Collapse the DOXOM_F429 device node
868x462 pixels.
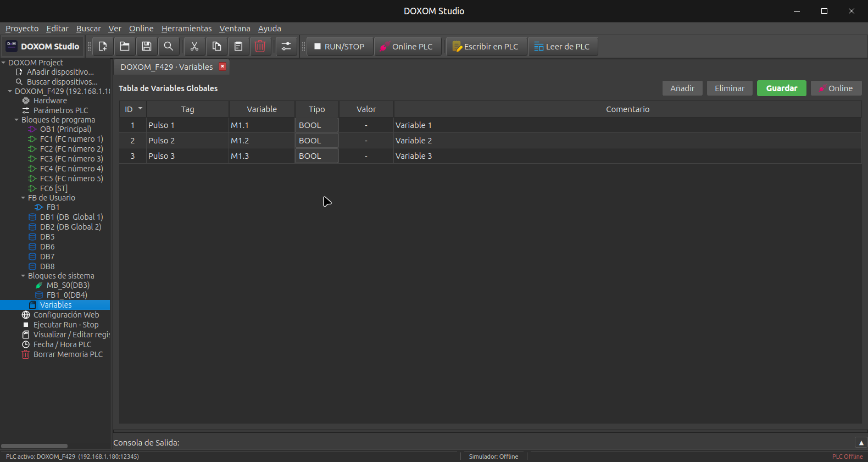point(10,91)
